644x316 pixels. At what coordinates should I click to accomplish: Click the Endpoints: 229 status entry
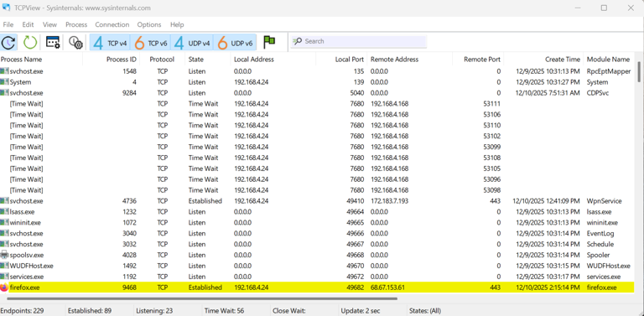(x=22, y=311)
